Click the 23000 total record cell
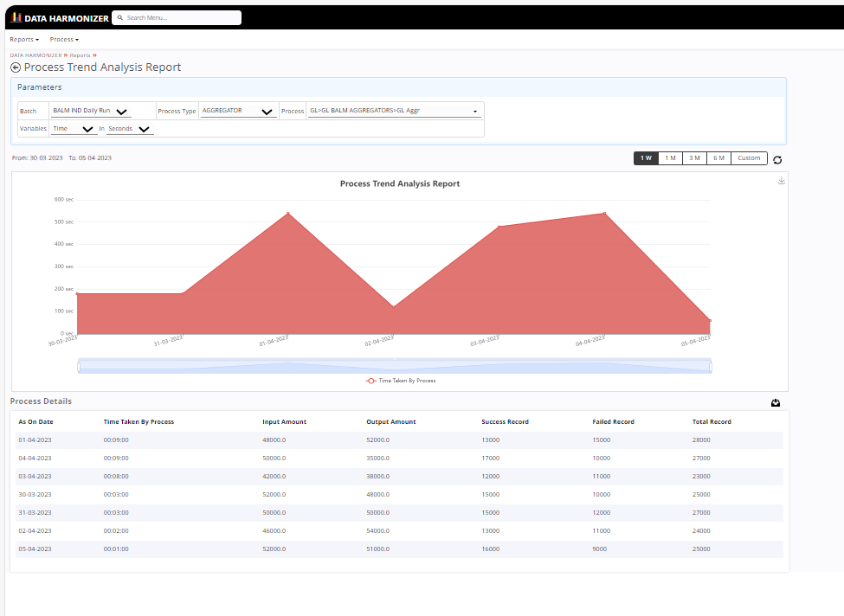The width and height of the screenshot is (844, 616). point(701,476)
